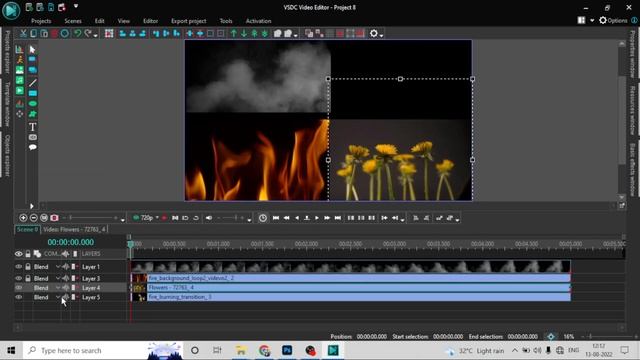640x360 pixels.
Task: Open the Basic effects window panel
Action: [632, 170]
